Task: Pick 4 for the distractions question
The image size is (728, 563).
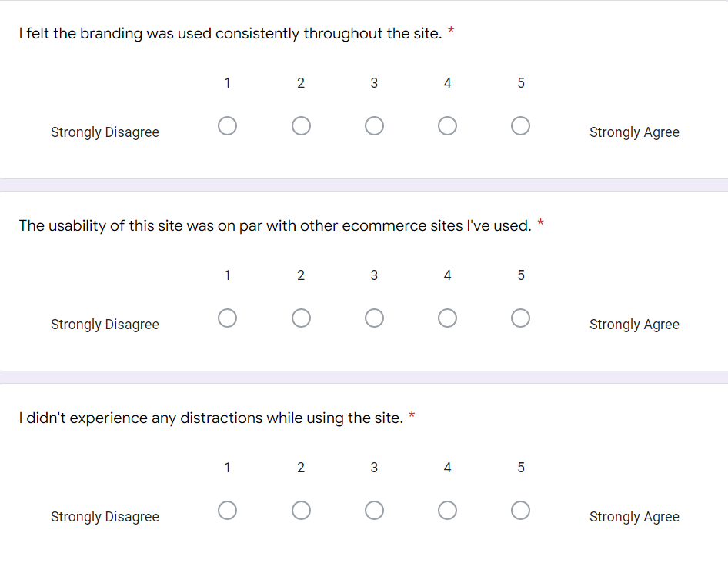Action: click(x=448, y=510)
